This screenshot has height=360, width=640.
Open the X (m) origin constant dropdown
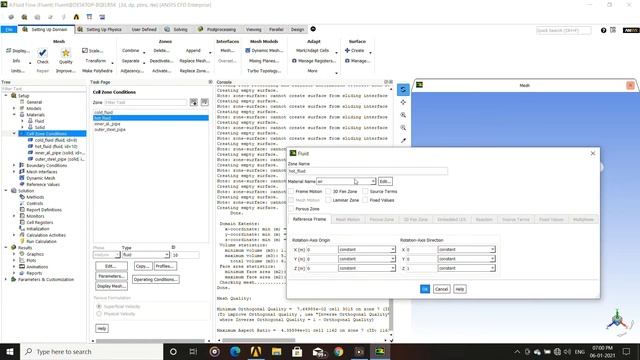tap(367, 249)
